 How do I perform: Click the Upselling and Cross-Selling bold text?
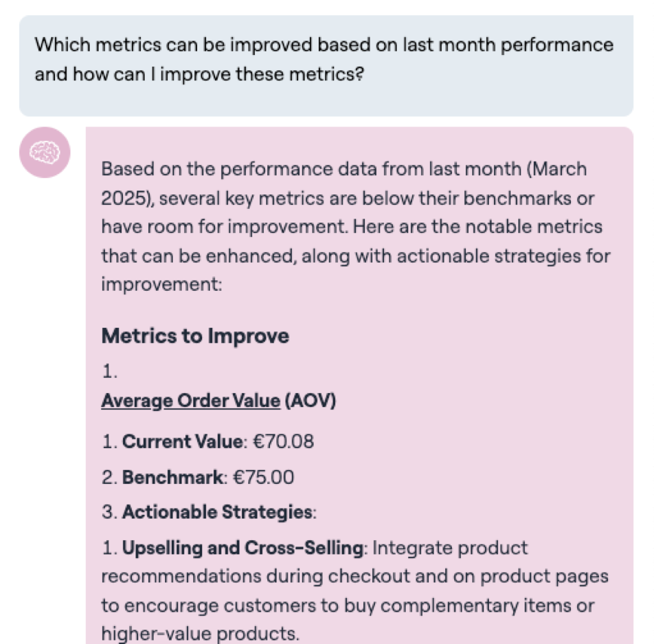pyautogui.click(x=243, y=548)
